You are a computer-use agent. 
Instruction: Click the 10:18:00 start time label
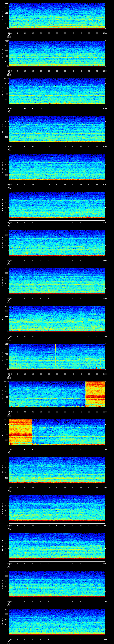pyautogui.click(x=9, y=184)
